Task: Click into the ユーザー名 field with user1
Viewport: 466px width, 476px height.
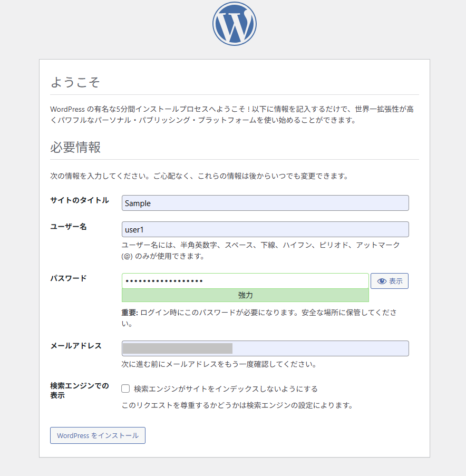Action: coord(265,230)
